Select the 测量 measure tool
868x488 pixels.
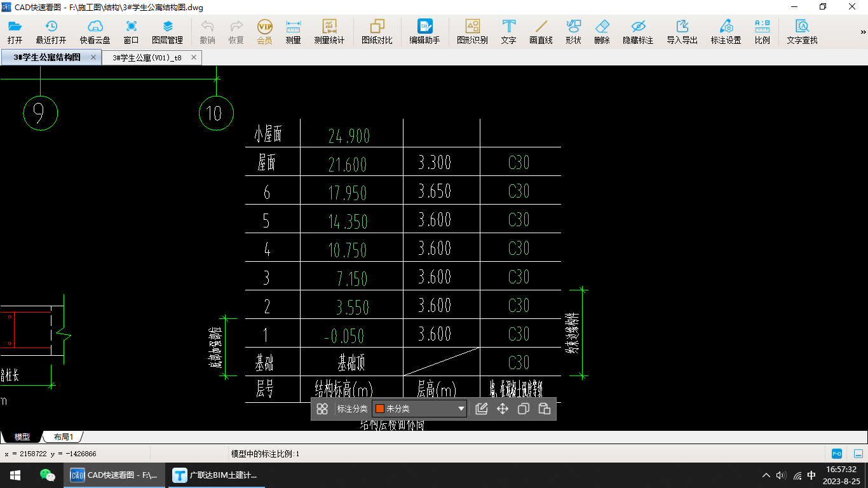click(293, 32)
